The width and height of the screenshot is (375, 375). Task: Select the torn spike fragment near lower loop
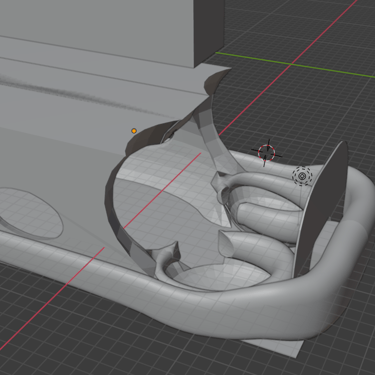(167, 257)
